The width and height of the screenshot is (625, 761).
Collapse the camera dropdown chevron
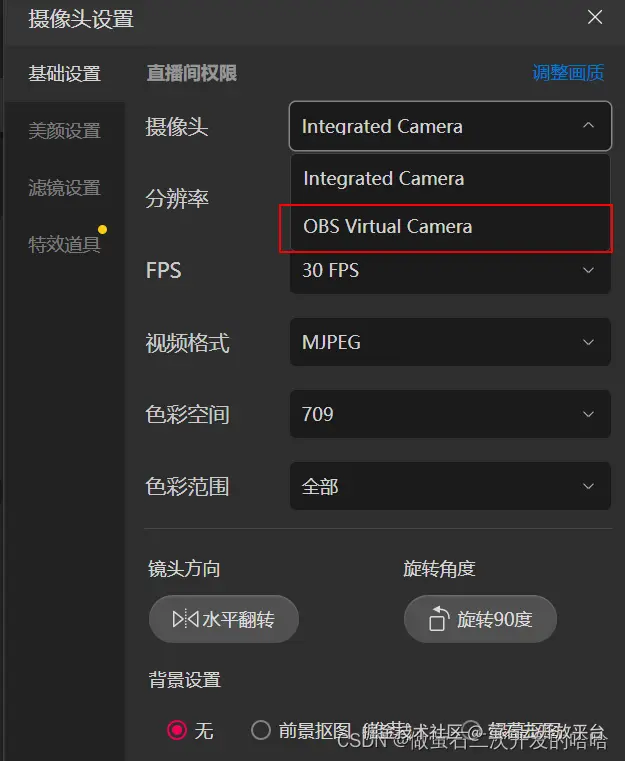click(588, 126)
